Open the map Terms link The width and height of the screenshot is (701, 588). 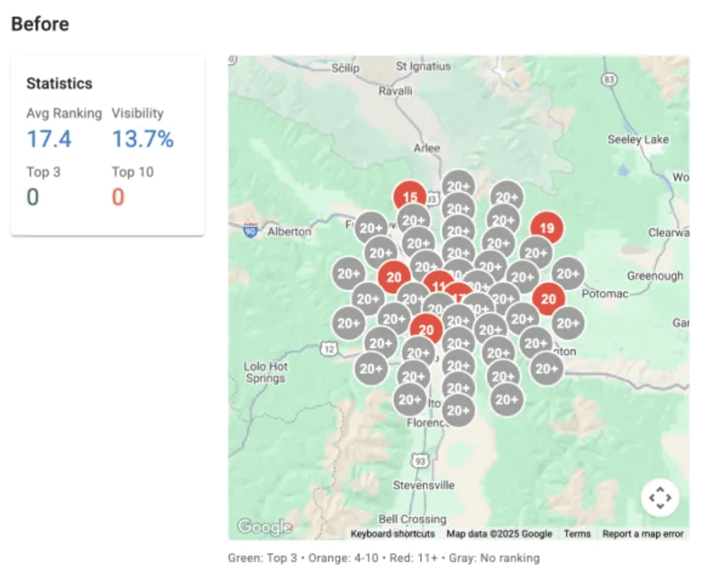pos(577,534)
